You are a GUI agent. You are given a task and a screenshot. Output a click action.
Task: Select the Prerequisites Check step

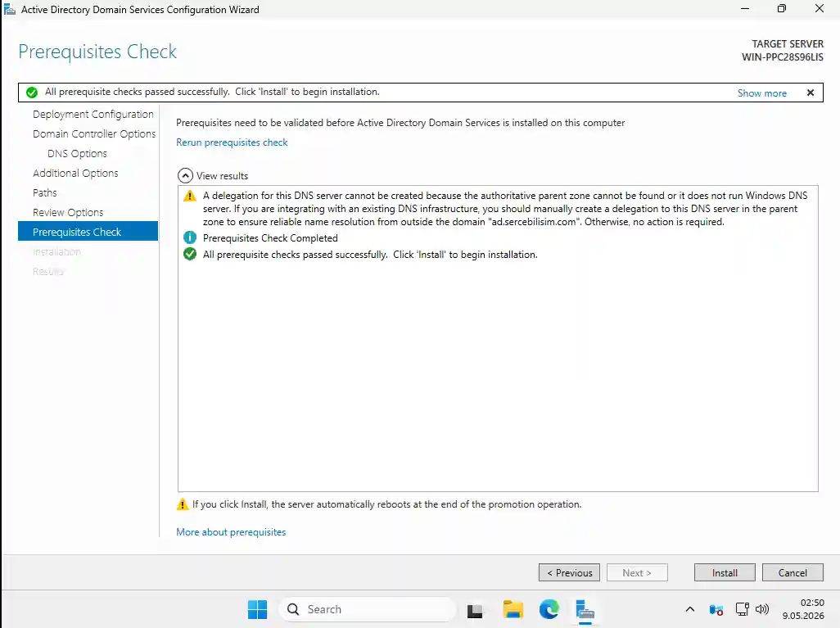88,232
